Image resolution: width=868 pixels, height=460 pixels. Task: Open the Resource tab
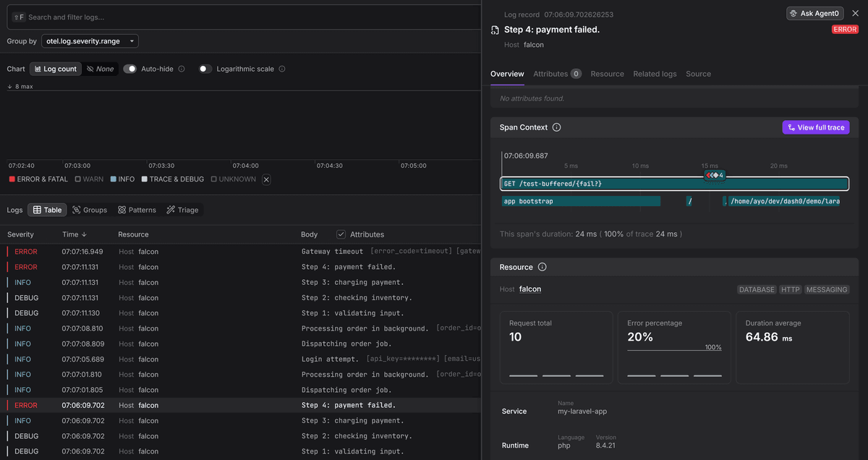tap(607, 74)
